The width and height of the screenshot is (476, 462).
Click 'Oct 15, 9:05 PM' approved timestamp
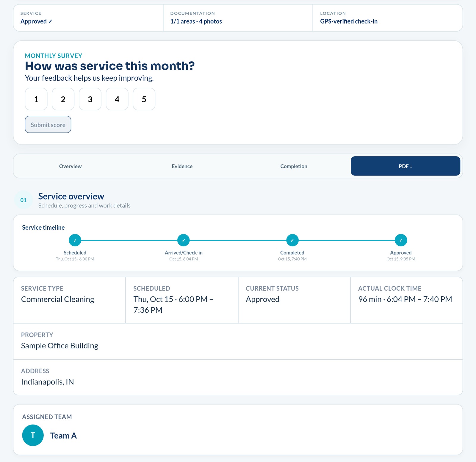(401, 259)
